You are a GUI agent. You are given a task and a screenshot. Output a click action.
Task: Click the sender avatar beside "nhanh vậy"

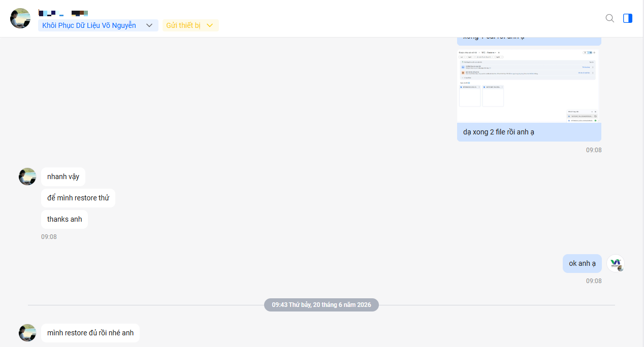(27, 177)
